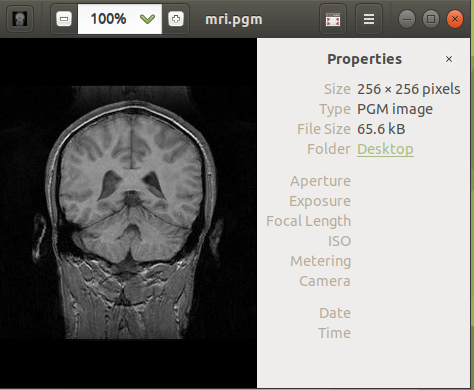Screen dimensions: 474x390
Task: Click the Date label
Action: (x=335, y=313)
